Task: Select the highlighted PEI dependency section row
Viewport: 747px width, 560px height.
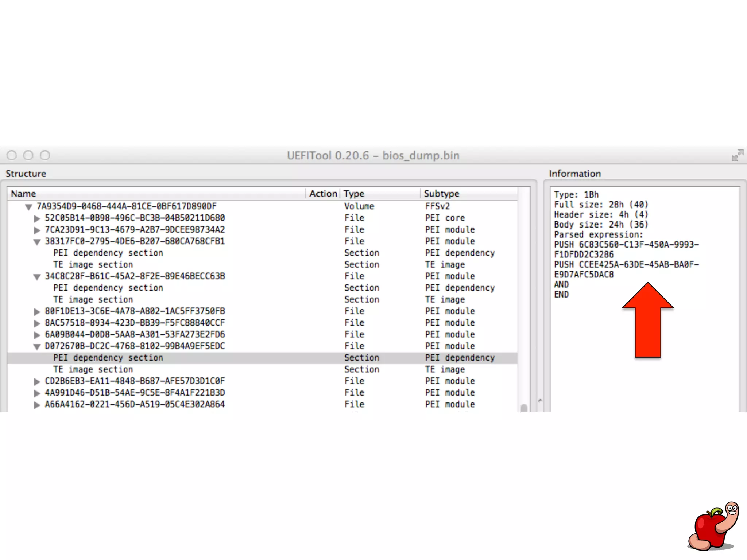Action: pos(108,358)
